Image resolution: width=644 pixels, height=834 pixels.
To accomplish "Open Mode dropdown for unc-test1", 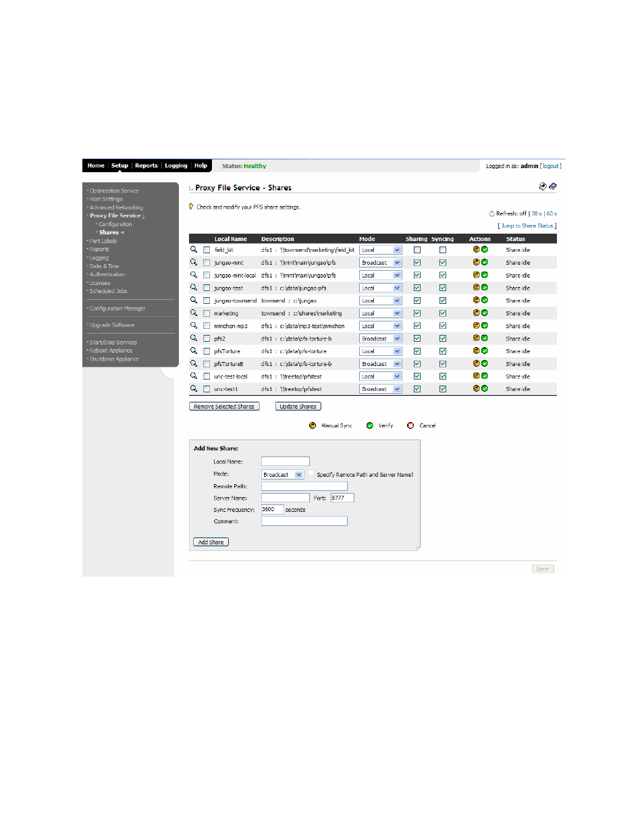I will [x=381, y=389].
